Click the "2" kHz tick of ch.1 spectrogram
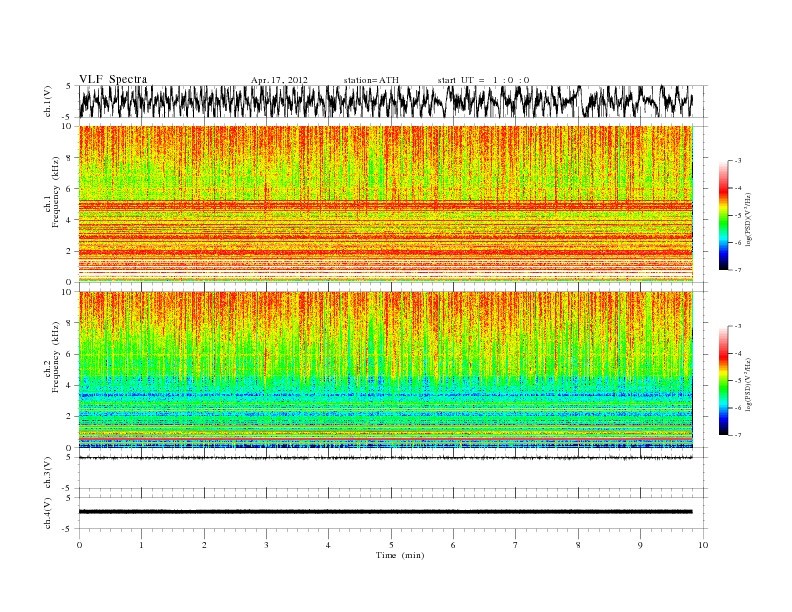Image resolution: width=792 pixels, height=612 pixels. 70,251
